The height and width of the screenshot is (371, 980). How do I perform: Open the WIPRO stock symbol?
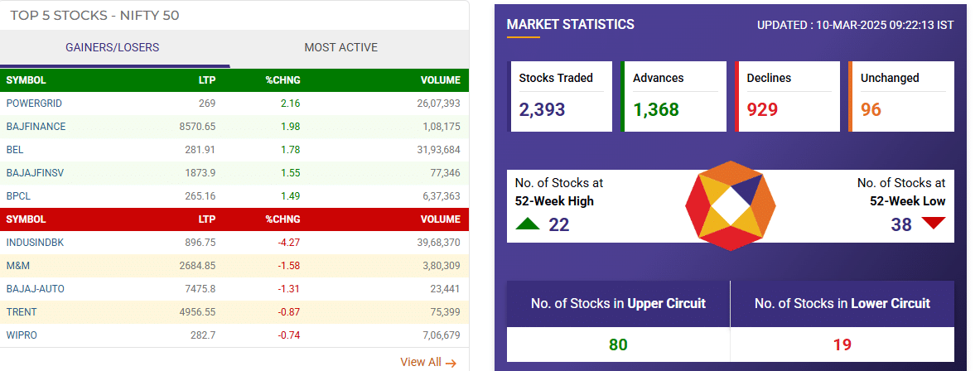pyautogui.click(x=22, y=335)
